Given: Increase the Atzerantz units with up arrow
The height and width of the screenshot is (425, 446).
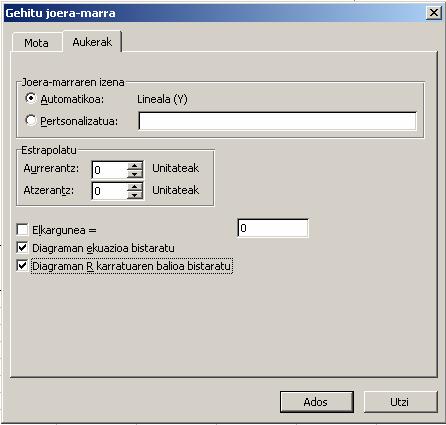Looking at the screenshot, I should [x=135, y=186].
